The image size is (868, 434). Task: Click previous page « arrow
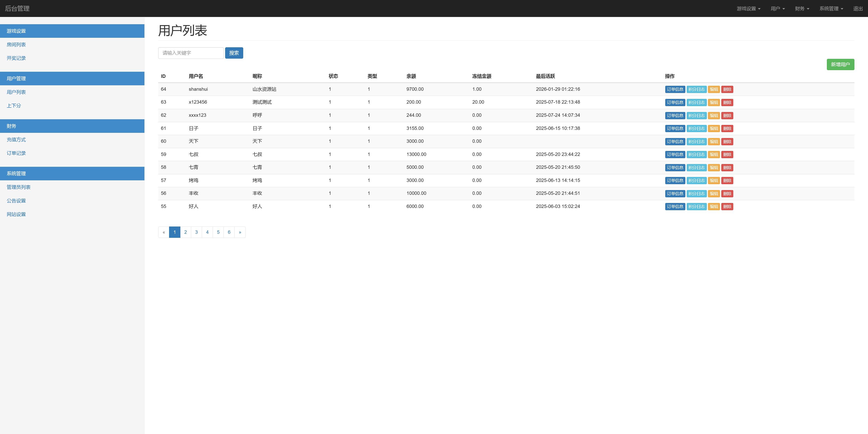coord(164,232)
